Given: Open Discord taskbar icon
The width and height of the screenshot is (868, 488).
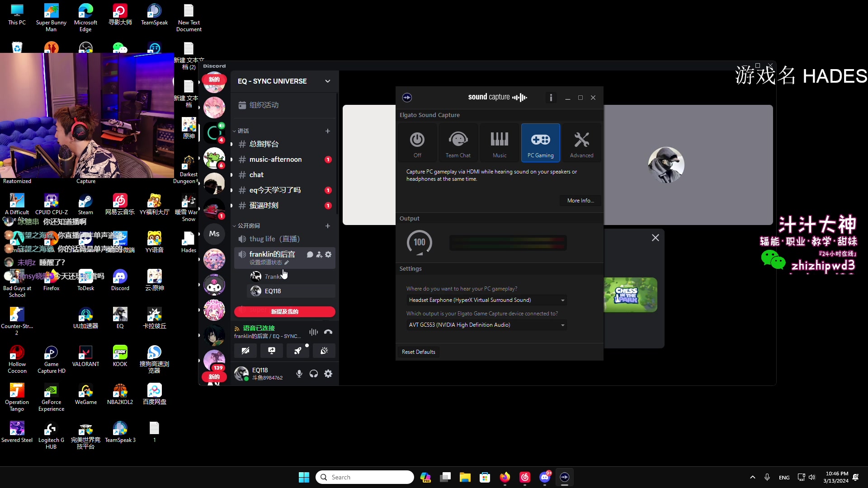Looking at the screenshot, I should click(x=545, y=477).
